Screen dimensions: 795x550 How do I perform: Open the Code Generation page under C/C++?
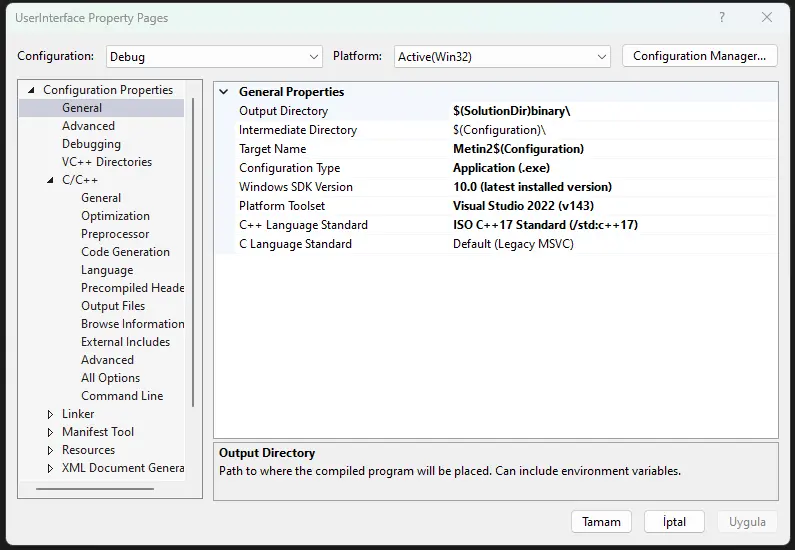[125, 252]
